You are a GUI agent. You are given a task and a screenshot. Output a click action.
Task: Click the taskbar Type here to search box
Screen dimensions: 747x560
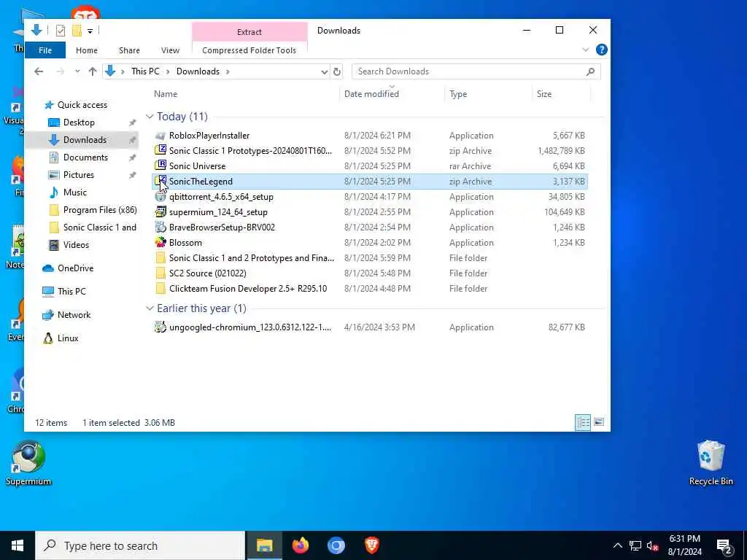[140, 545]
